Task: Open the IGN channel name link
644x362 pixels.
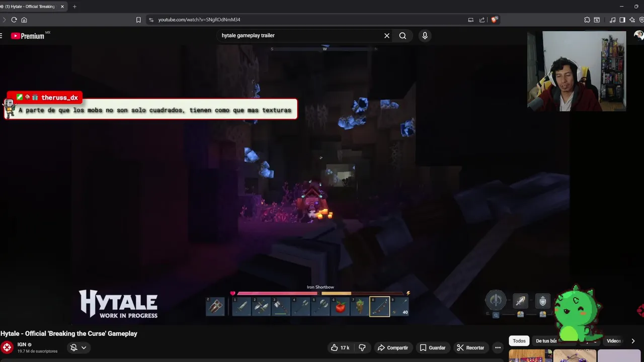Action: [22, 344]
